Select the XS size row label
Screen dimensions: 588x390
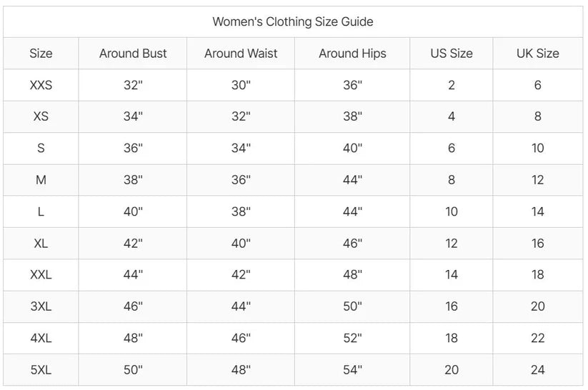[x=41, y=116]
